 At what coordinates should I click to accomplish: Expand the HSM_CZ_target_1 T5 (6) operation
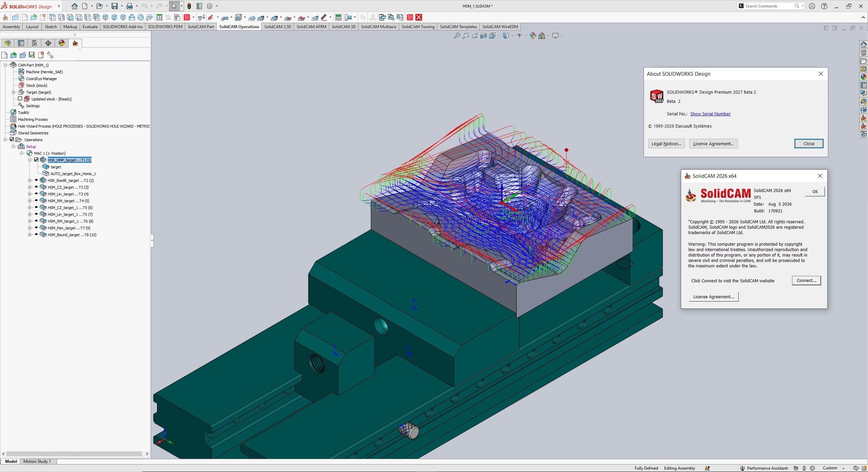(x=30, y=207)
